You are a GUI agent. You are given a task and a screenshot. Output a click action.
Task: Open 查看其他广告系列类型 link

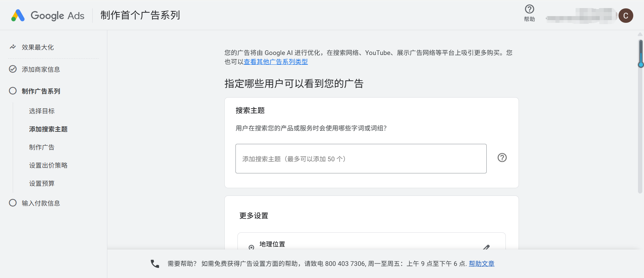(x=275, y=62)
